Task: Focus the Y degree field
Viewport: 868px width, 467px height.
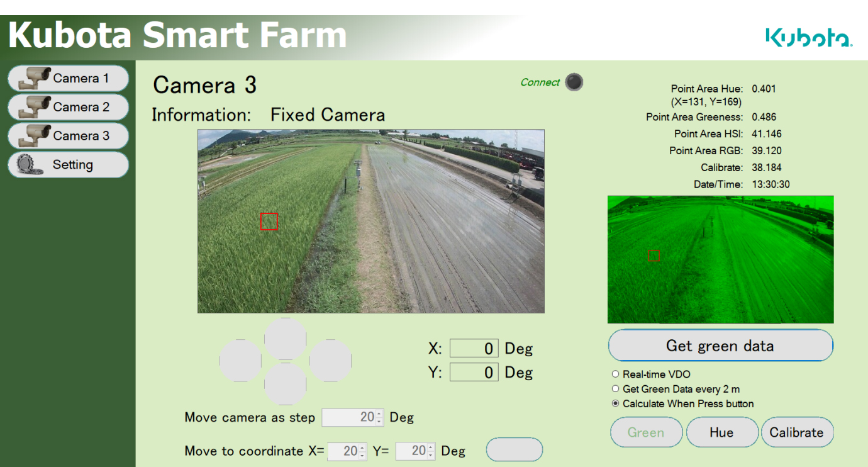Action: click(x=474, y=372)
